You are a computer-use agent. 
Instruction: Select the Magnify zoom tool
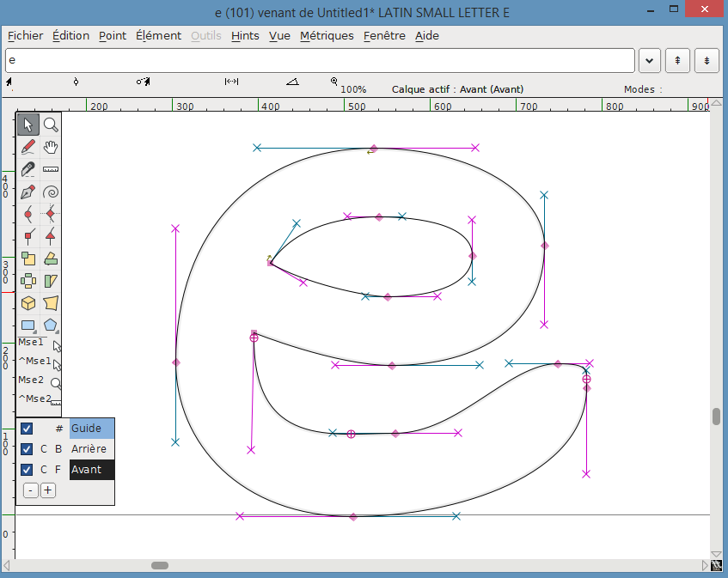click(51, 125)
